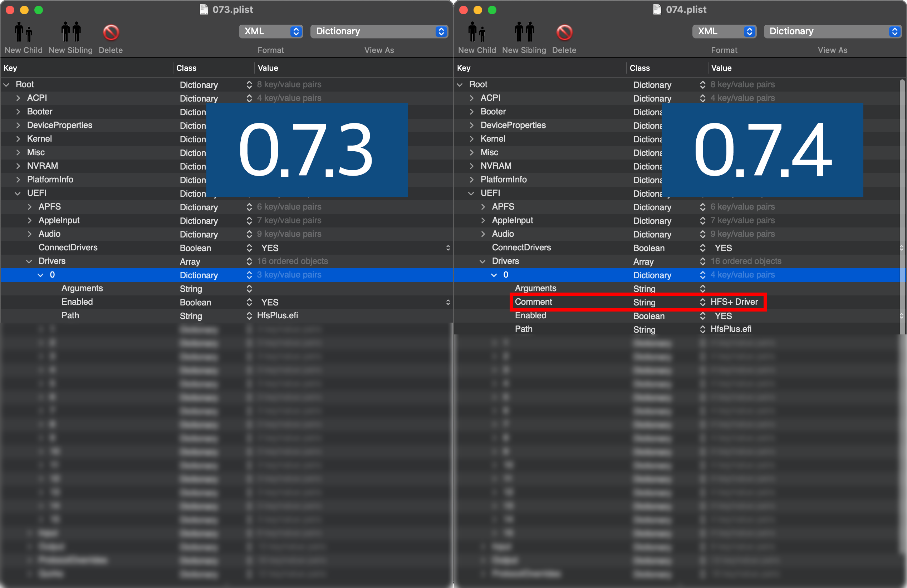Click the Value column header in 074.plist
907x588 pixels.
721,68
